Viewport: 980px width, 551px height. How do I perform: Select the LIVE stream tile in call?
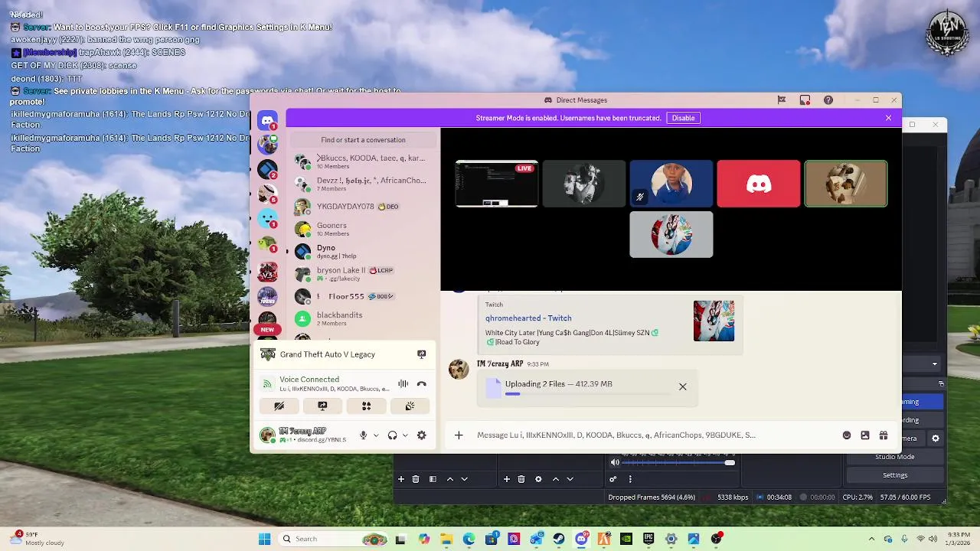497,184
